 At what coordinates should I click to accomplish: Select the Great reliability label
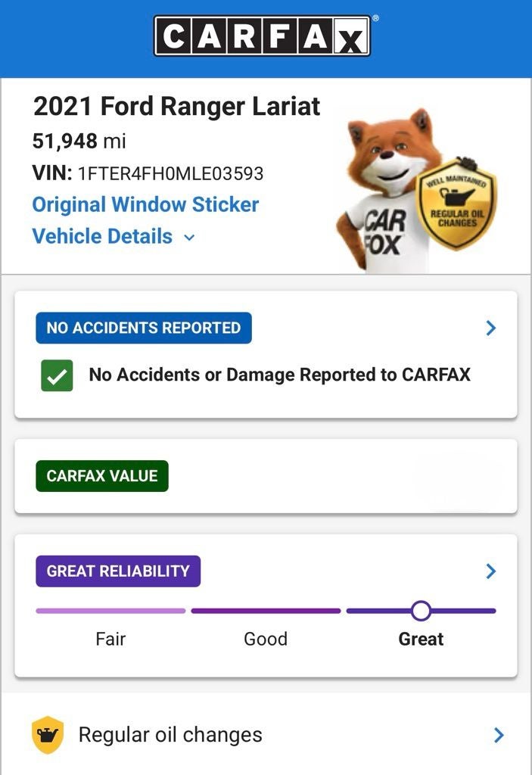point(421,639)
